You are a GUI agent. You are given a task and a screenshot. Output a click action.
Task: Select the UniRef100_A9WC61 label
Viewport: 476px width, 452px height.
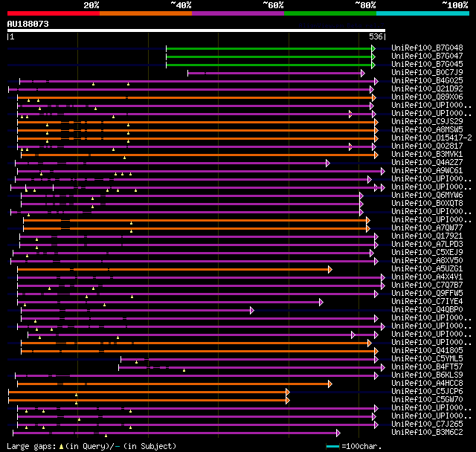pos(427,171)
